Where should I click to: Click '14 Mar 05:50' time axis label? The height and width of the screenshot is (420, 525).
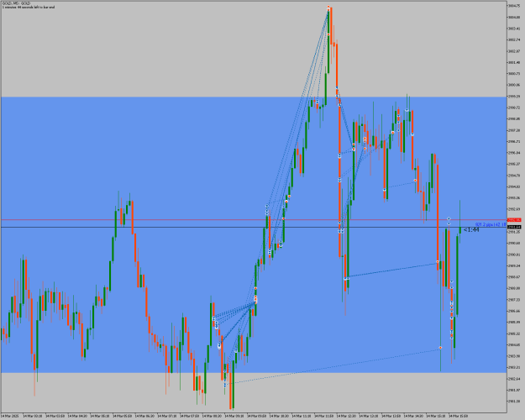(x=122, y=416)
